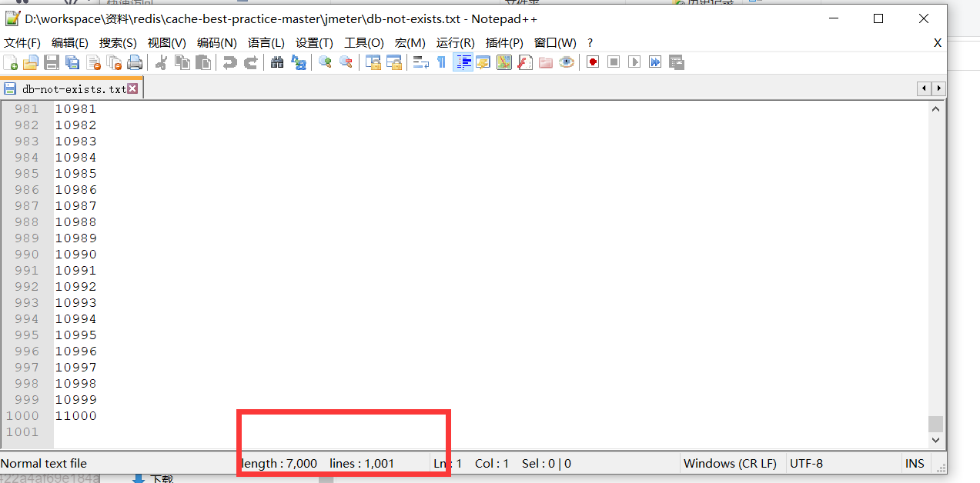This screenshot has height=483, width=980.
Task: Open the 运行(R) menu
Action: point(455,43)
